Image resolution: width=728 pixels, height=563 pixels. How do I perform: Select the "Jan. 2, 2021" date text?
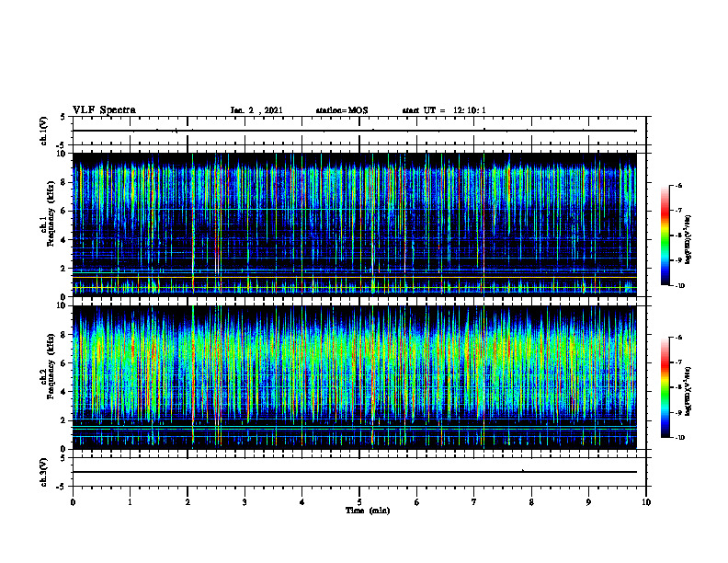[256, 110]
